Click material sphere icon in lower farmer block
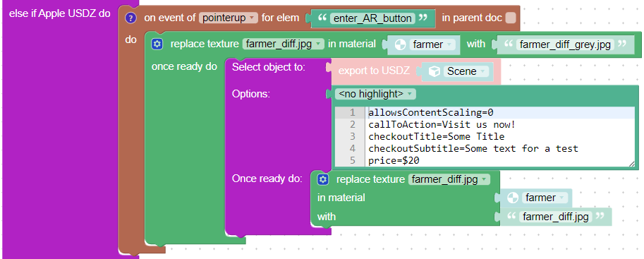Screen dimensions: 644x259 coord(513,198)
